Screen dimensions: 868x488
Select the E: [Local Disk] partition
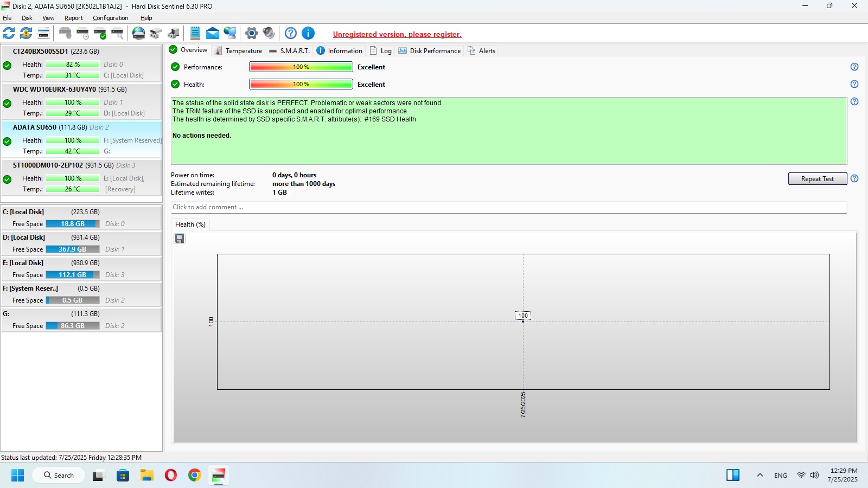tap(81, 268)
